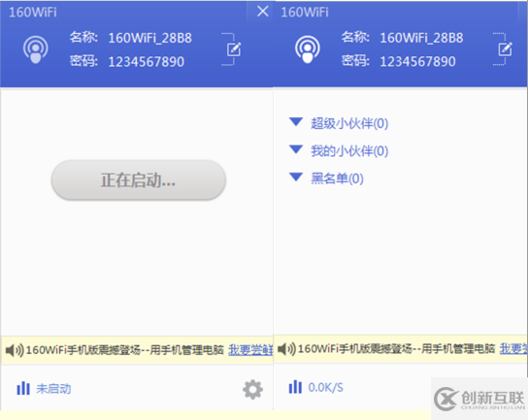Viewport: 528px width, 420px height.
Task: Select the 我的小伙伴(0) label
Action: [x=349, y=150]
